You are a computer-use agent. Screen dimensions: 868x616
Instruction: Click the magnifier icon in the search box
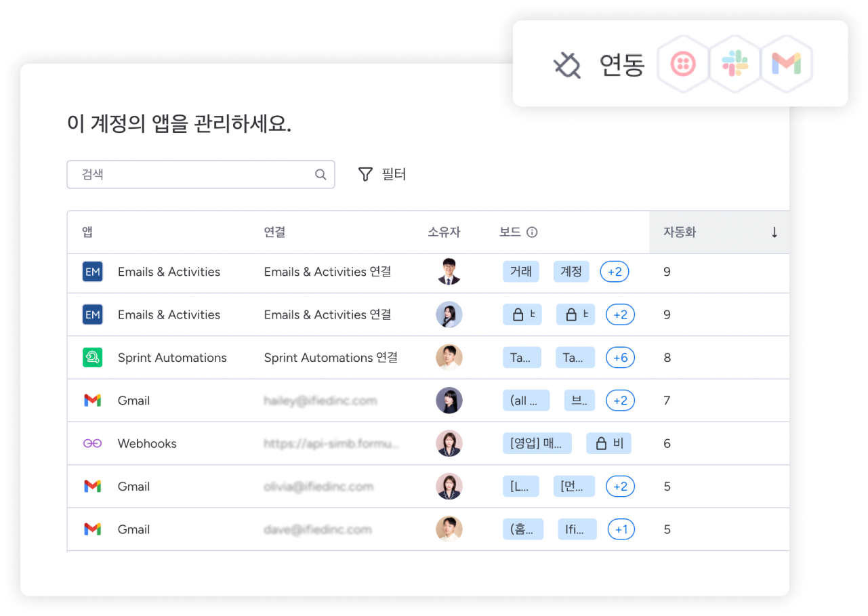pyautogui.click(x=321, y=175)
